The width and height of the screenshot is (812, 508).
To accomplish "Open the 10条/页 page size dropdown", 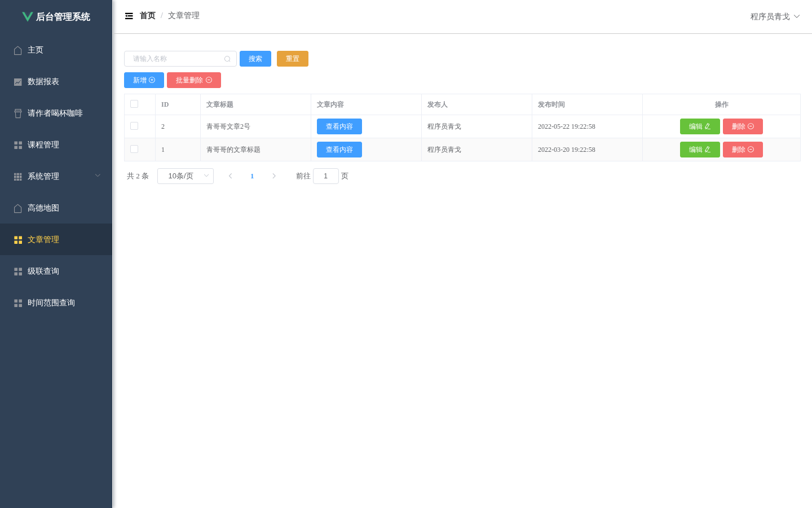I will click(186, 176).
